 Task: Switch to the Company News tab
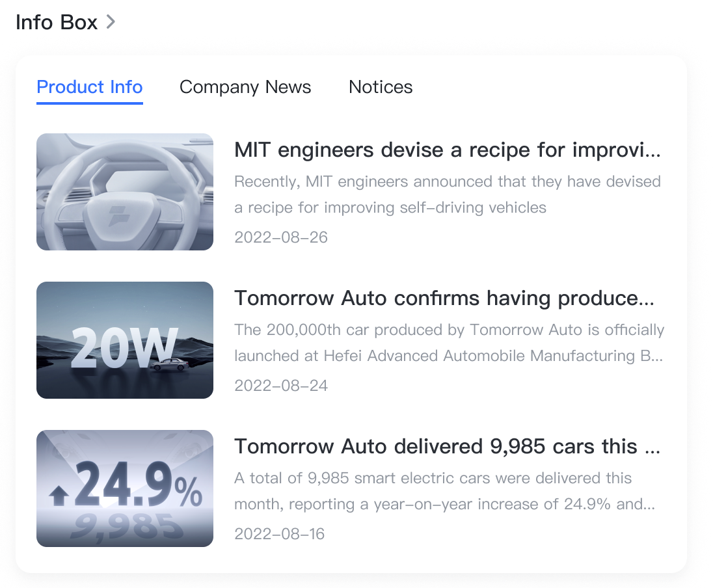[x=245, y=87]
